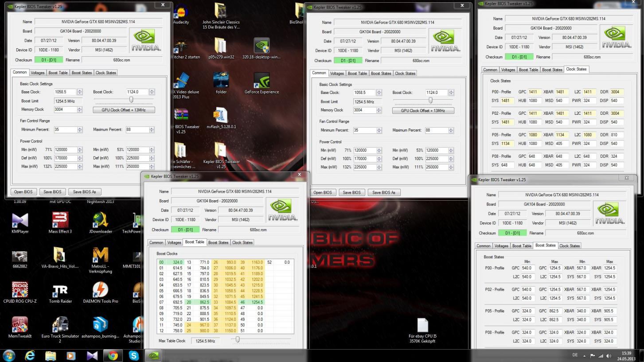Adjust Boost Limit slider in top-middle window
Viewport: 644px width, 362px height.
[430, 101]
